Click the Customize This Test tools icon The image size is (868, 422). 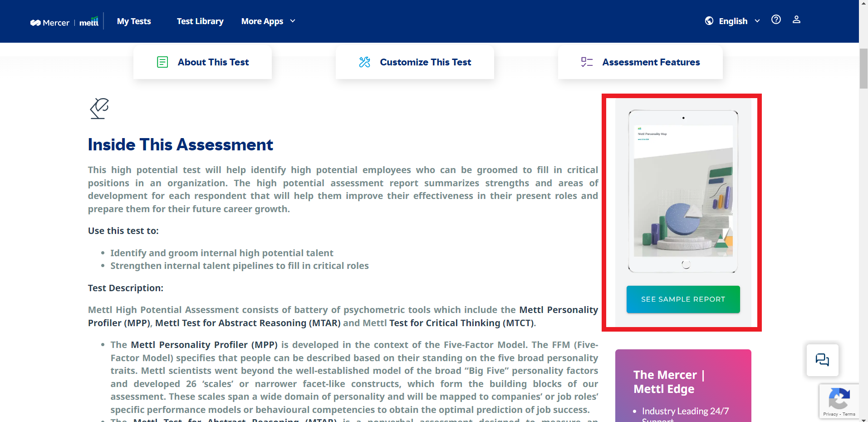coord(365,62)
